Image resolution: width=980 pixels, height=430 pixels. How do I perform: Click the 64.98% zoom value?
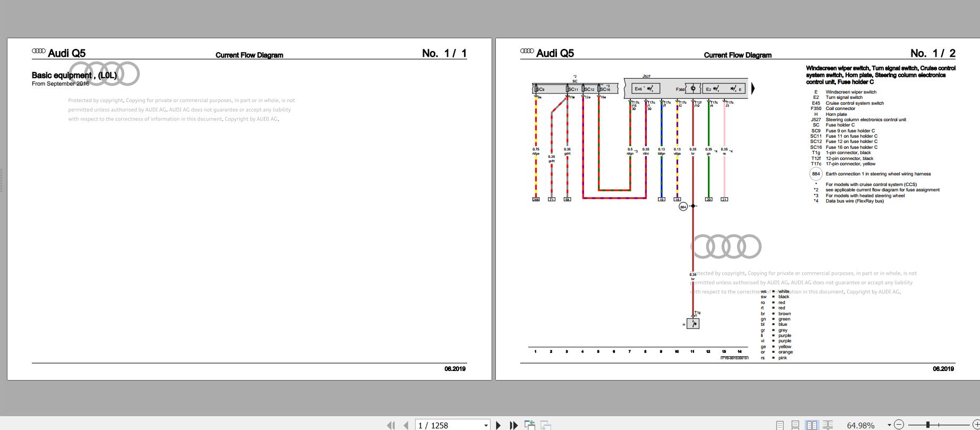coord(861,425)
